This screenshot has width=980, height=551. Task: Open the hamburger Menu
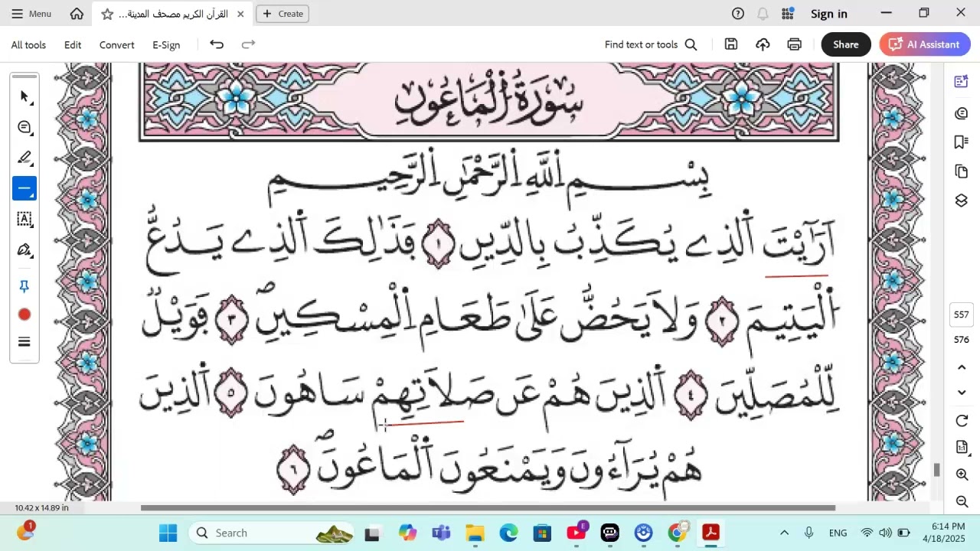click(x=31, y=14)
